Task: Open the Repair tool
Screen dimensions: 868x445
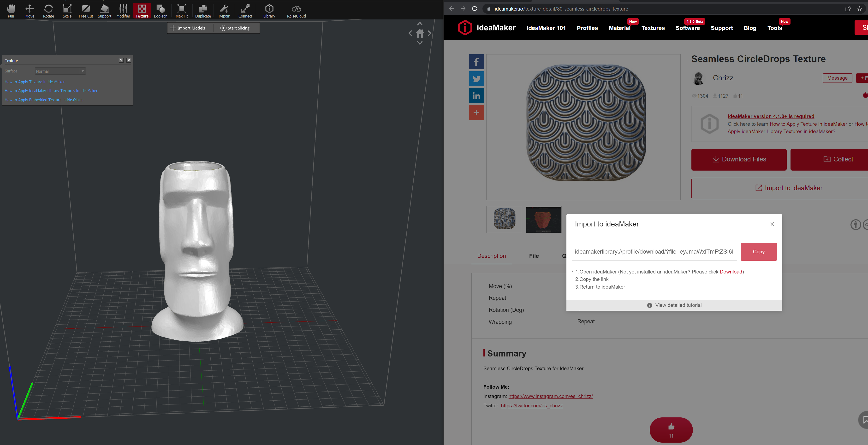Action: [x=224, y=11]
